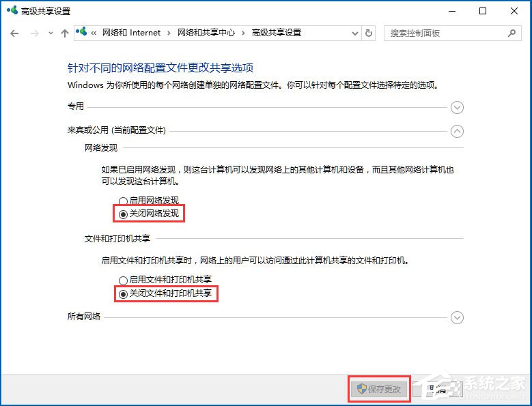The width and height of the screenshot is (532, 406).
Task: Click the 网络发现 section heading
Action: 101,148
